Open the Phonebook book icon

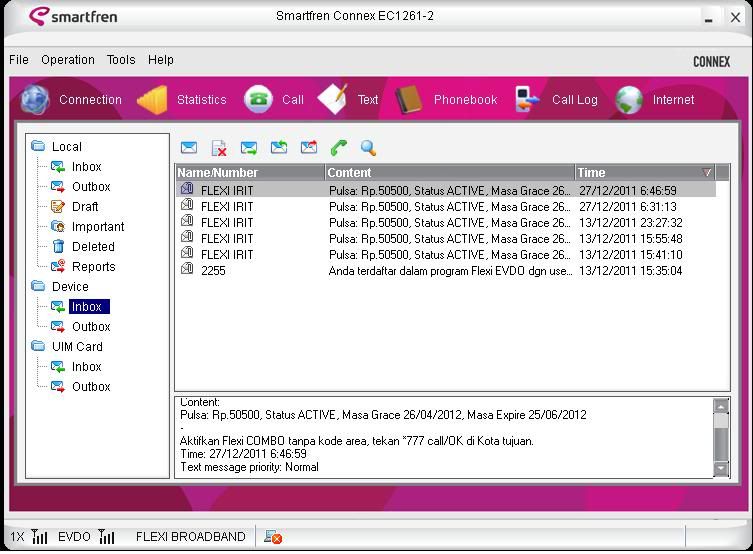pos(408,99)
